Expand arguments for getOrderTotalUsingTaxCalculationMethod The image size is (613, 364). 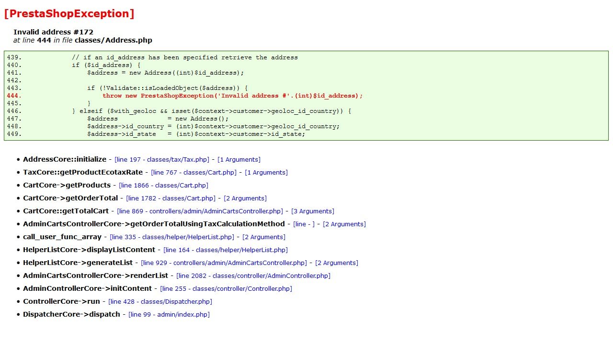click(x=344, y=224)
